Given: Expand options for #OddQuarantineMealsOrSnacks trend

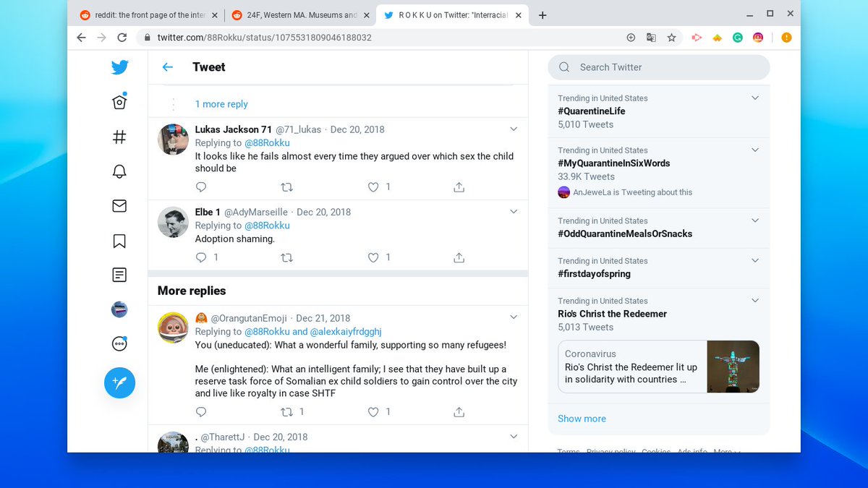Looking at the screenshot, I should point(755,221).
